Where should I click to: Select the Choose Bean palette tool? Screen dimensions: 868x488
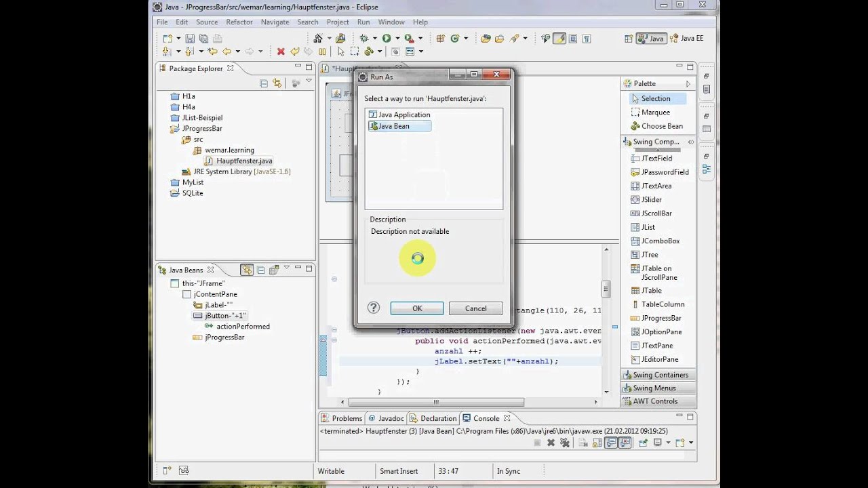(x=656, y=126)
